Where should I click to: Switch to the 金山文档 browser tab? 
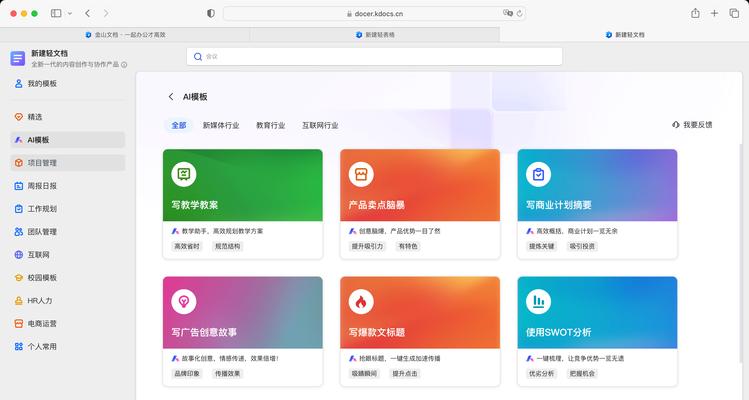pos(125,34)
